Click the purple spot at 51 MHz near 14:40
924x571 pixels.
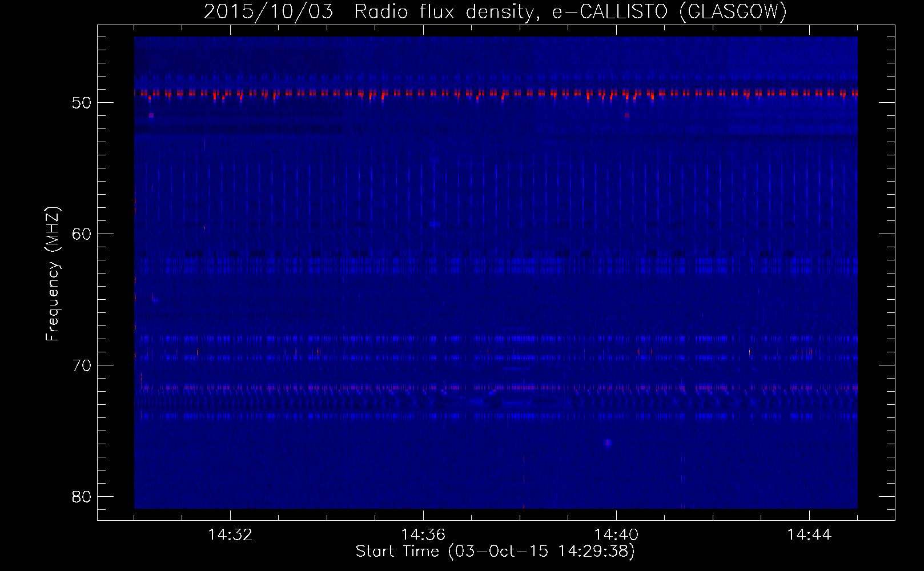[x=627, y=115]
